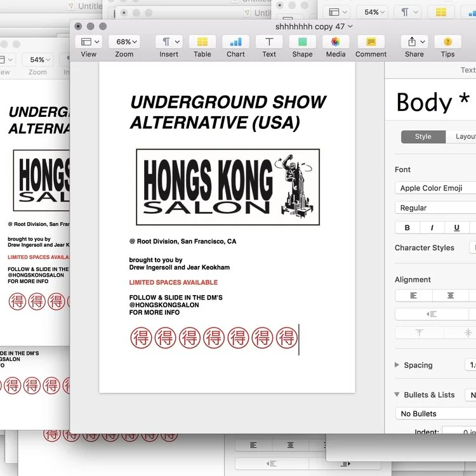Expand the Spacing section
The image size is (476, 476).
(397, 365)
